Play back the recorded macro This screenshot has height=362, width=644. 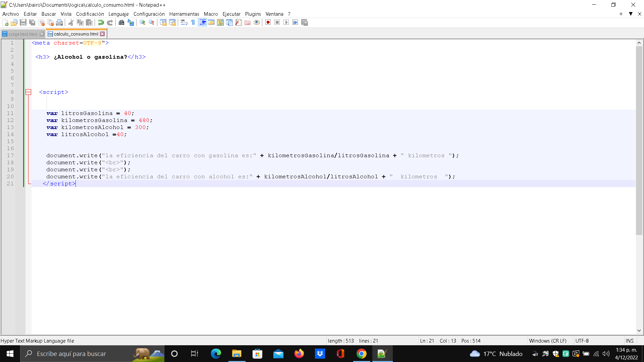click(x=286, y=22)
